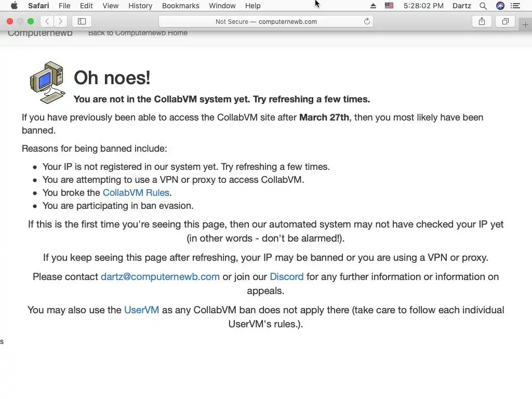
Task: Open the UserVM link
Action: pyautogui.click(x=141, y=310)
